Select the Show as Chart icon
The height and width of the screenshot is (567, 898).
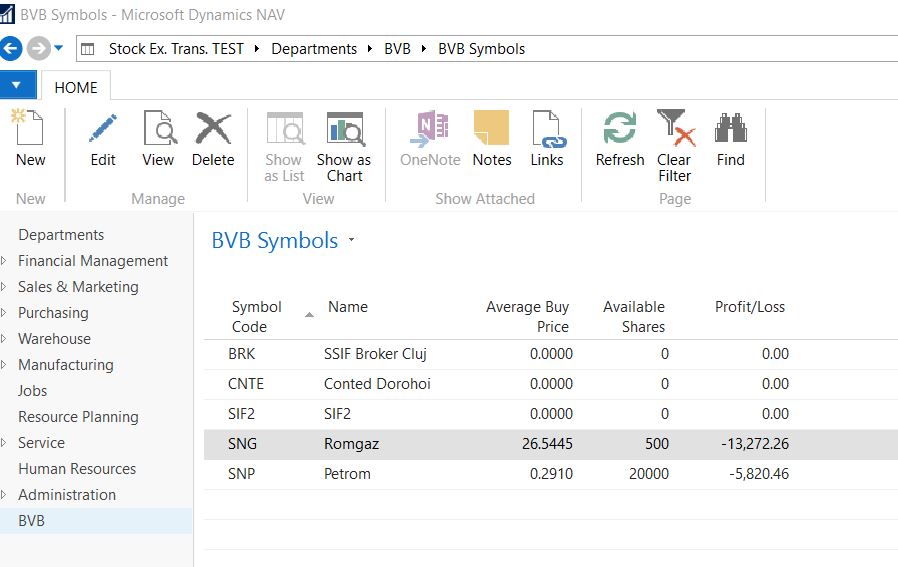pyautogui.click(x=345, y=127)
